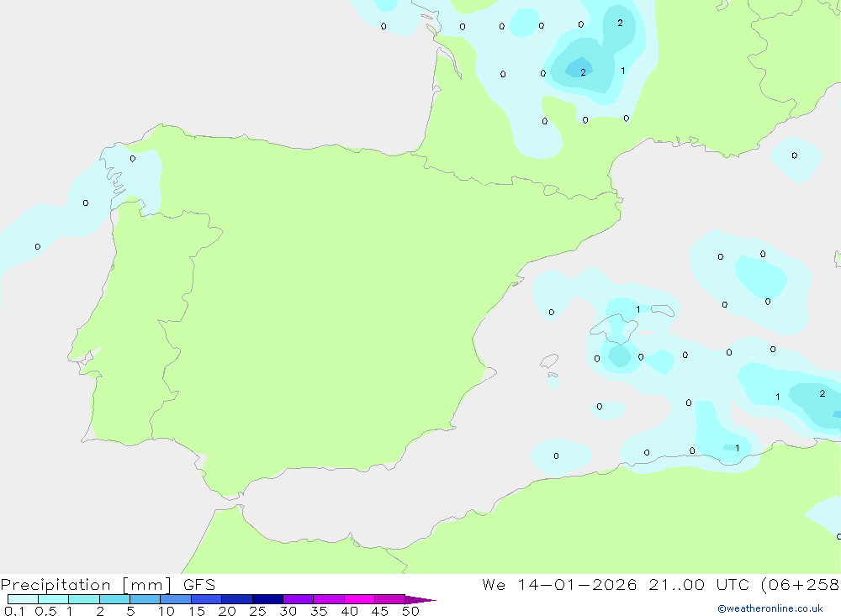This screenshot has width=841, height=616.
Task: Click the 35–40 mm purple legend swatch
Action: [328, 599]
